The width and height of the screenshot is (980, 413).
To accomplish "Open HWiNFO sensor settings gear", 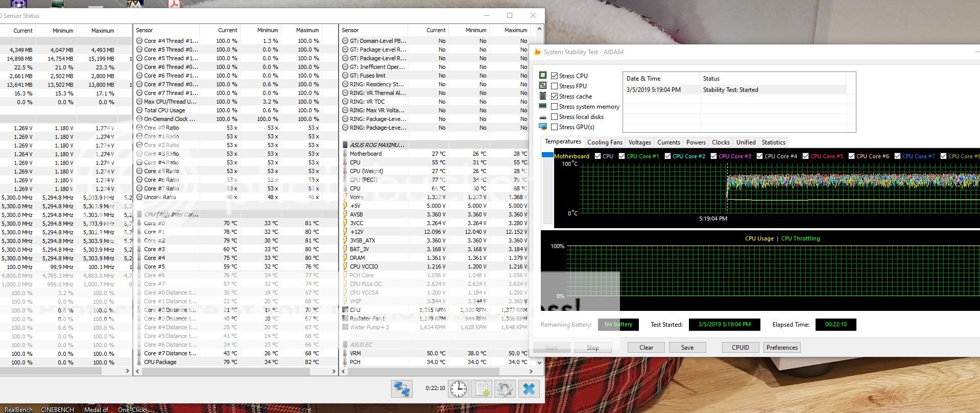I will (505, 389).
